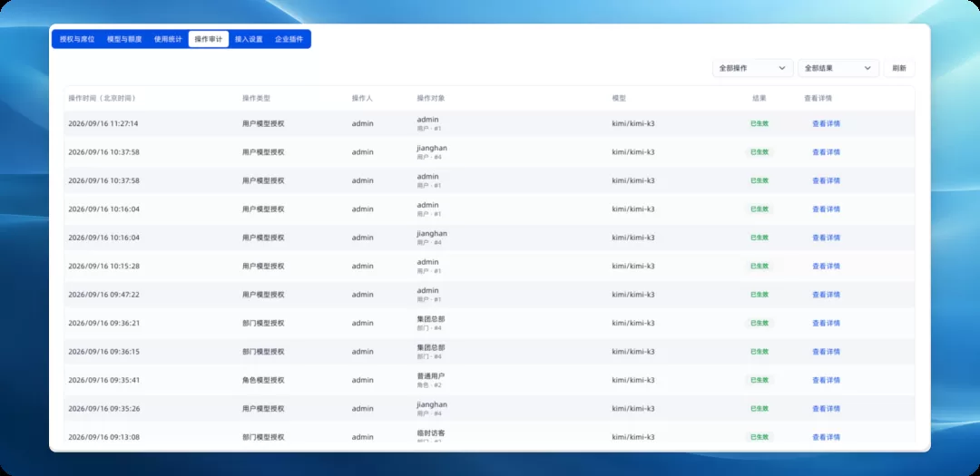Click 查看详情 in the 09:47:22 row
Screen dimensions: 980x476
pyautogui.click(x=826, y=295)
